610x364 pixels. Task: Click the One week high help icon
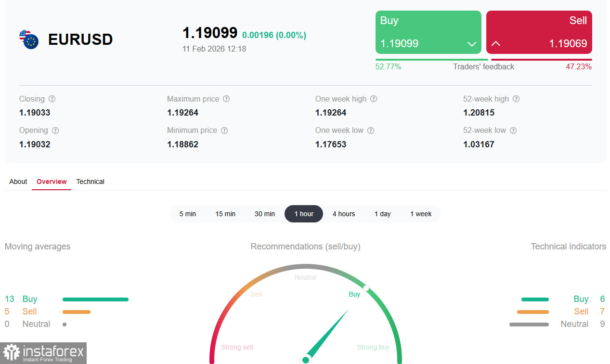point(374,99)
